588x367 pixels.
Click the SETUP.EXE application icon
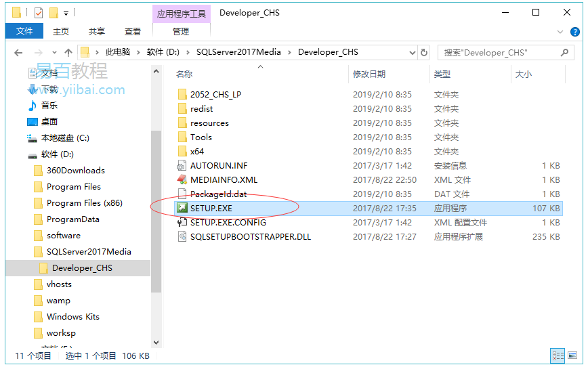pos(182,208)
